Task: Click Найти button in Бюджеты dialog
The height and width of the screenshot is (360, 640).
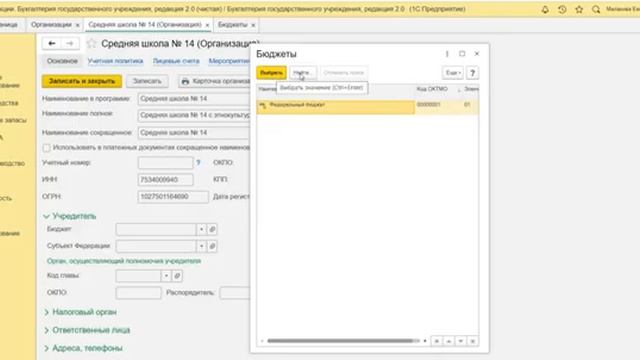Action: point(302,73)
